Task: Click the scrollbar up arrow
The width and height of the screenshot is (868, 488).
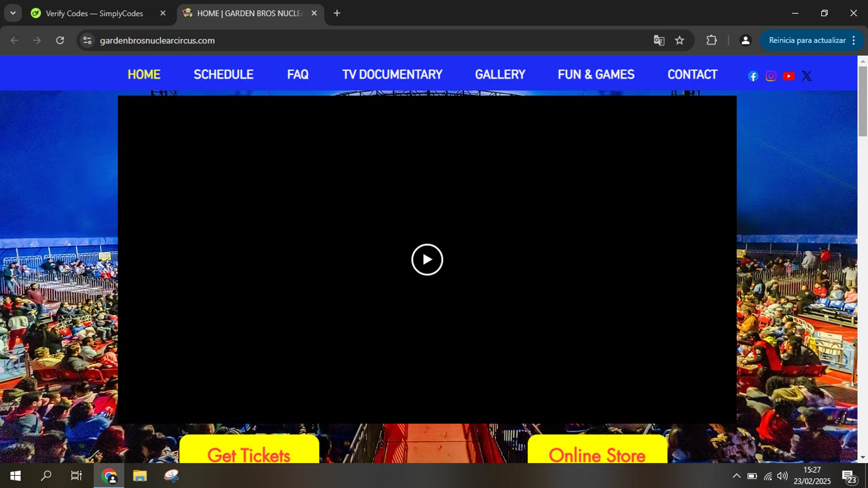Action: click(x=863, y=60)
